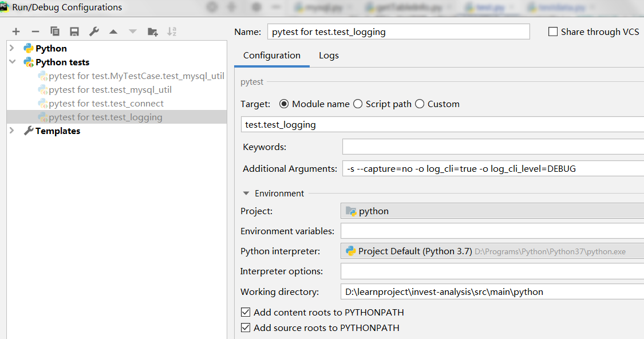This screenshot has width=644, height=339.
Task: Click the Templates wrench icon in tree
Action: point(29,131)
